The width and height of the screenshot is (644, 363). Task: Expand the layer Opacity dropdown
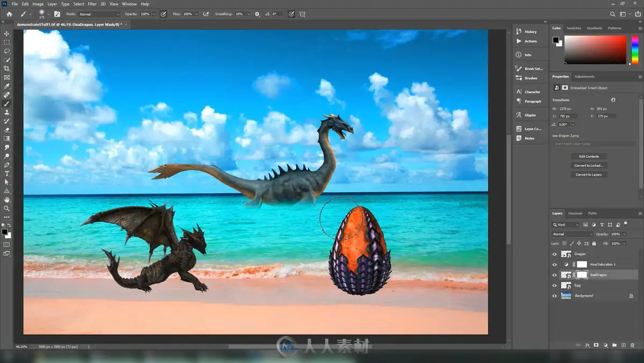tap(623, 234)
